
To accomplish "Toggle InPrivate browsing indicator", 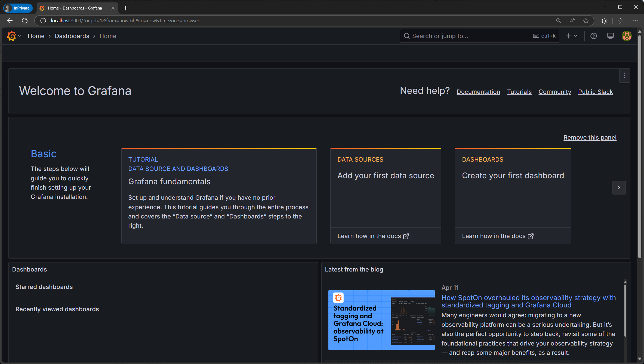I will 17,8.
